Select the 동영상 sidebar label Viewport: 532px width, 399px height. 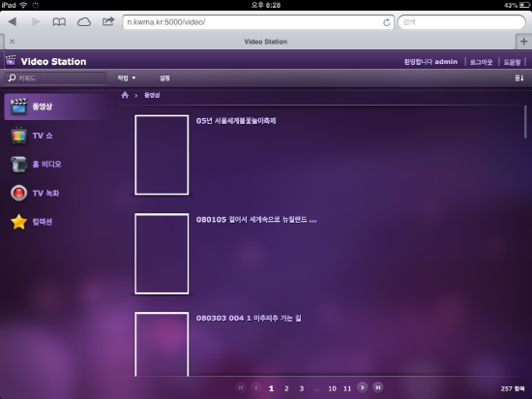pyautogui.click(x=43, y=107)
